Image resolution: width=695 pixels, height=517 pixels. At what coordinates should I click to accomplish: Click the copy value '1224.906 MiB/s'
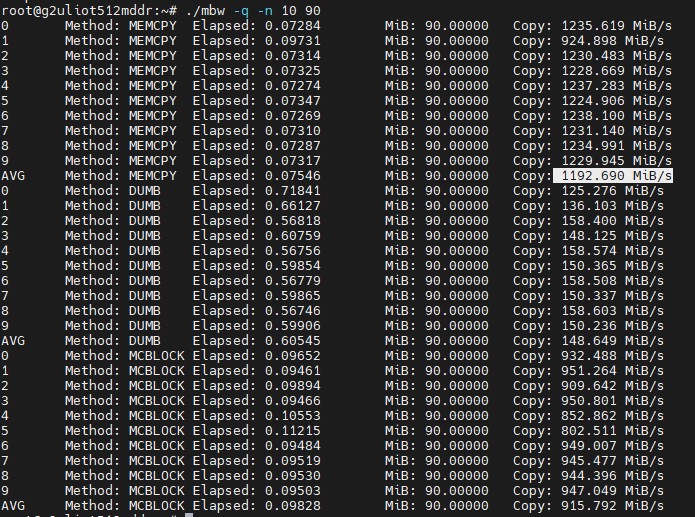point(617,101)
